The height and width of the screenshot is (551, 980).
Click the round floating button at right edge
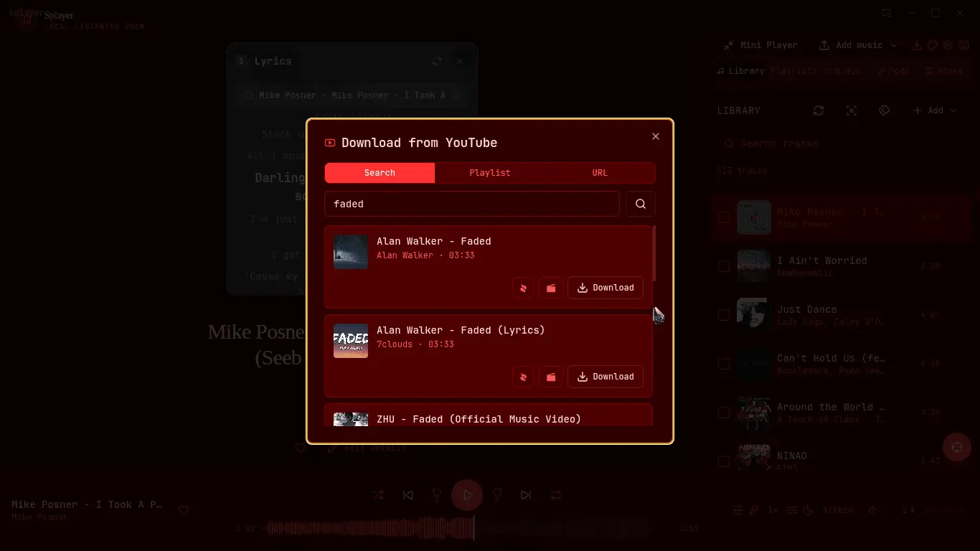[x=956, y=447]
